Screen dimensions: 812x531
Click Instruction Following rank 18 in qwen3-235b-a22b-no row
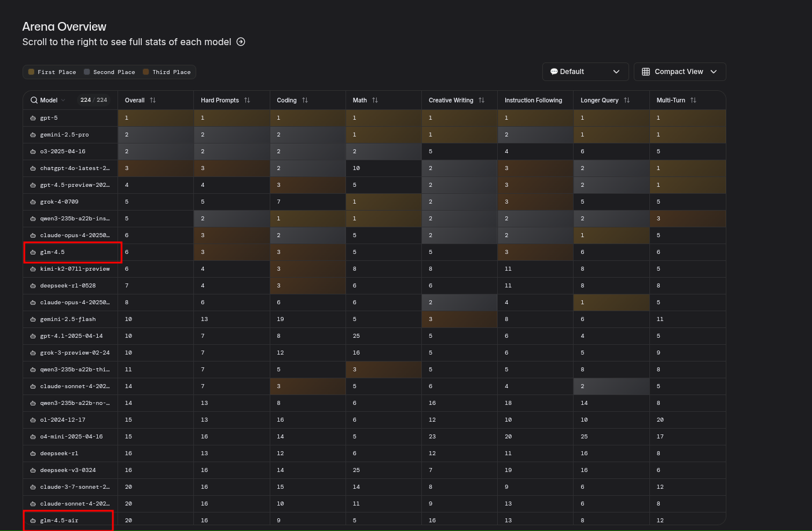coord(508,403)
